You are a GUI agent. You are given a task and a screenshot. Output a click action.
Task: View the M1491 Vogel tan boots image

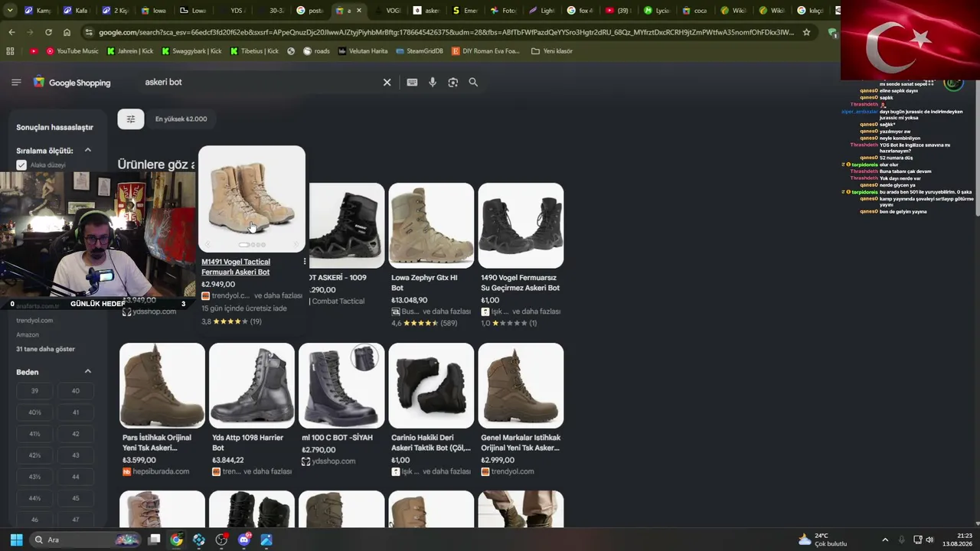tap(252, 198)
